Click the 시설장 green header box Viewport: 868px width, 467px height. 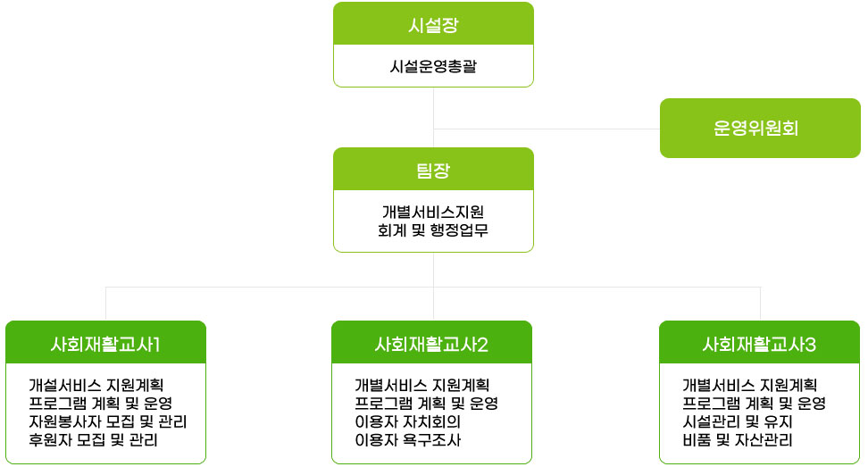433,24
